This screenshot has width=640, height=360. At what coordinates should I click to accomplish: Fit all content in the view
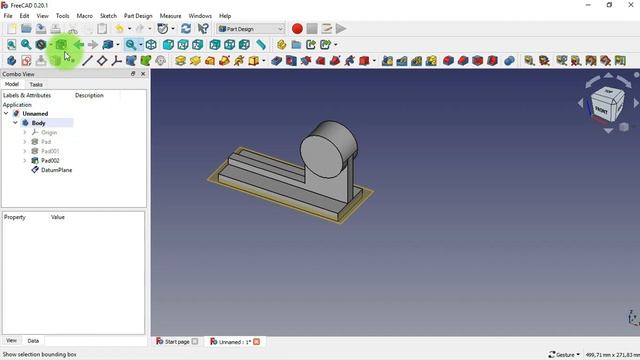point(11,44)
